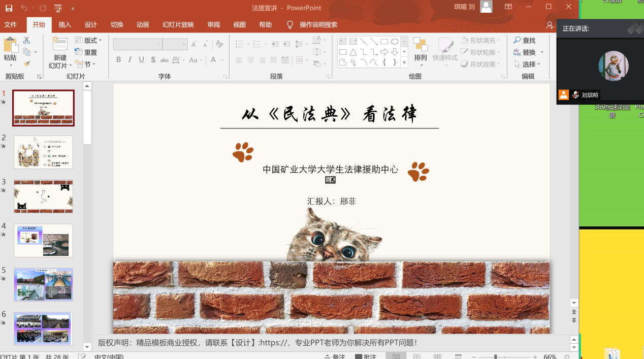Click the Save icon in title bar
The width and height of the screenshot is (644, 359).
click(9, 8)
